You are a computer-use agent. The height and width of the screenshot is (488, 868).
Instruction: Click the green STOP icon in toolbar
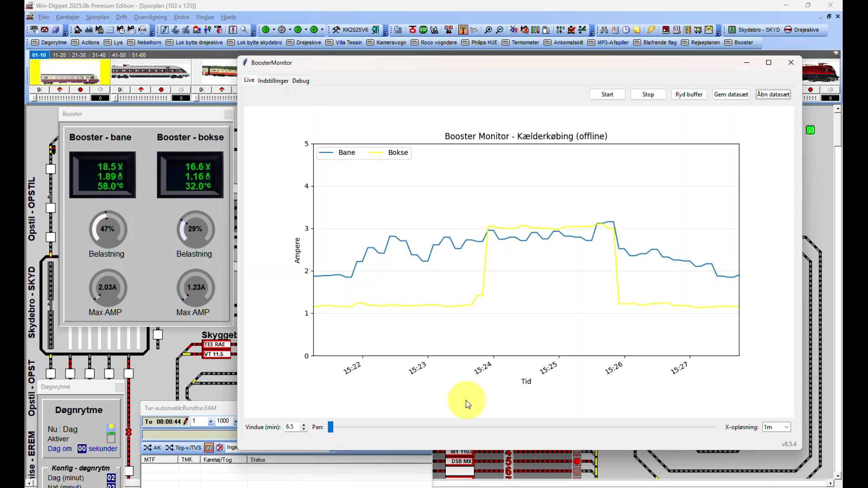(423, 30)
